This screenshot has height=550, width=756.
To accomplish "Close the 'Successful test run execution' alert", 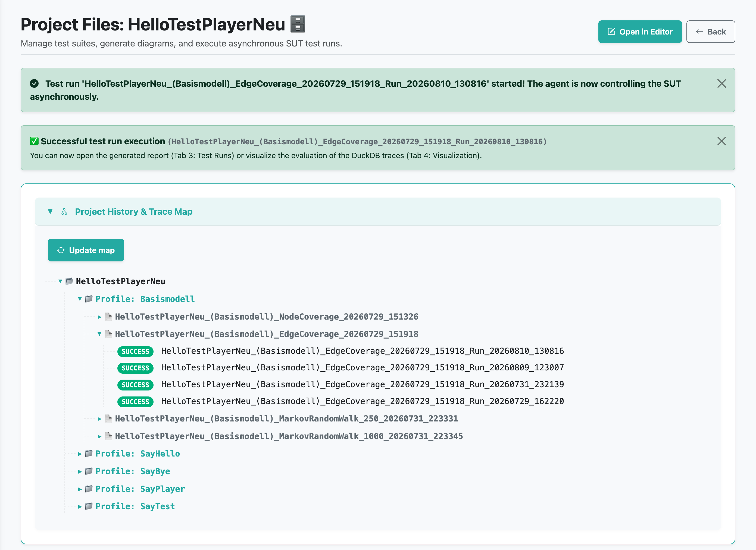I will [x=721, y=141].
